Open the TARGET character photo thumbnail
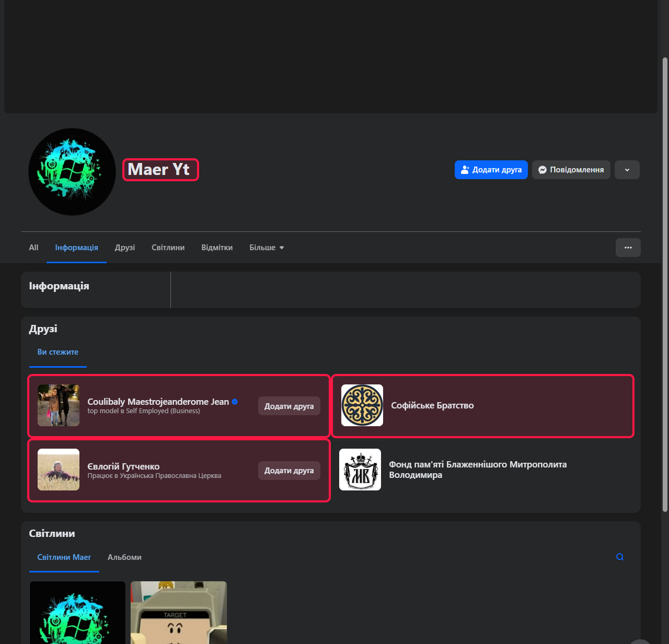669x644 pixels. (x=179, y=613)
